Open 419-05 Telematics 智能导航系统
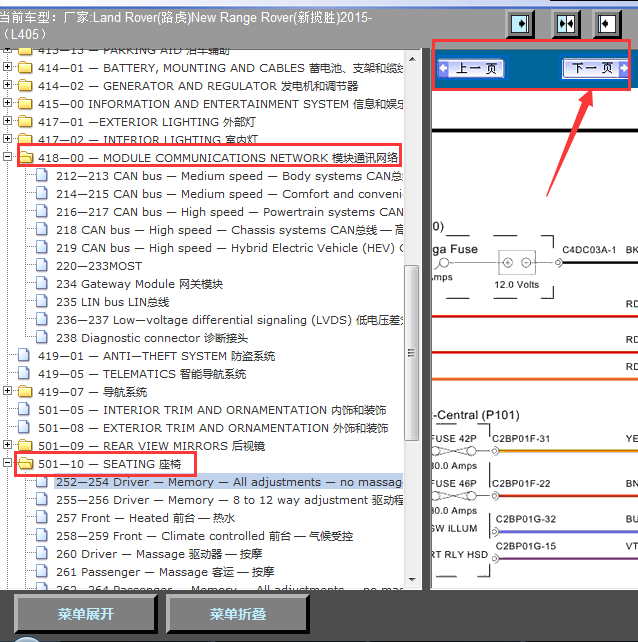The height and width of the screenshot is (642, 638). pyautogui.click(x=142, y=374)
